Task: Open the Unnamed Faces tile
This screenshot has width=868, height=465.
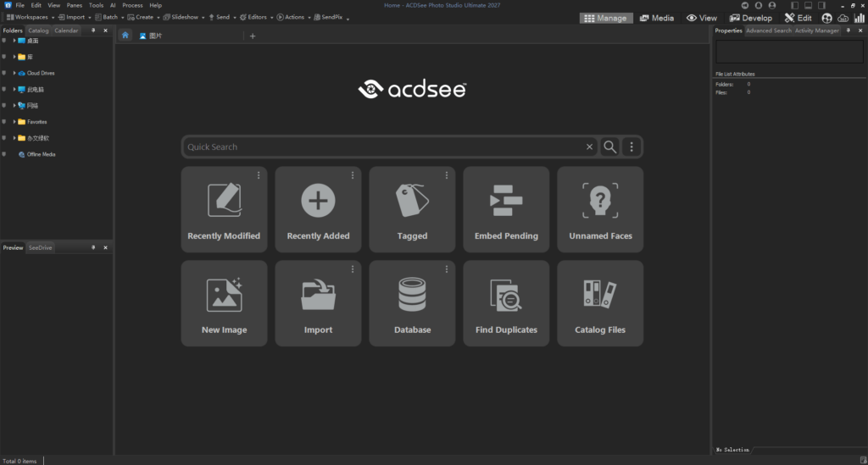Action: [600, 209]
